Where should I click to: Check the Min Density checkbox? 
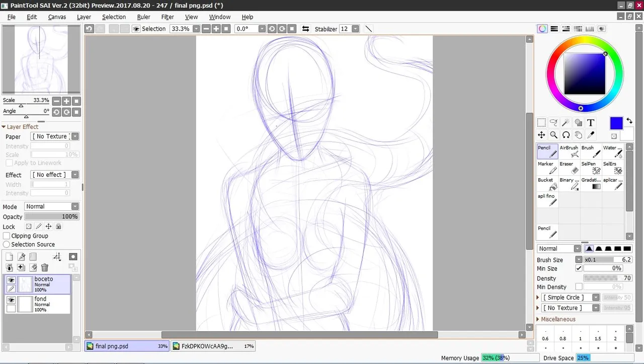click(x=579, y=287)
